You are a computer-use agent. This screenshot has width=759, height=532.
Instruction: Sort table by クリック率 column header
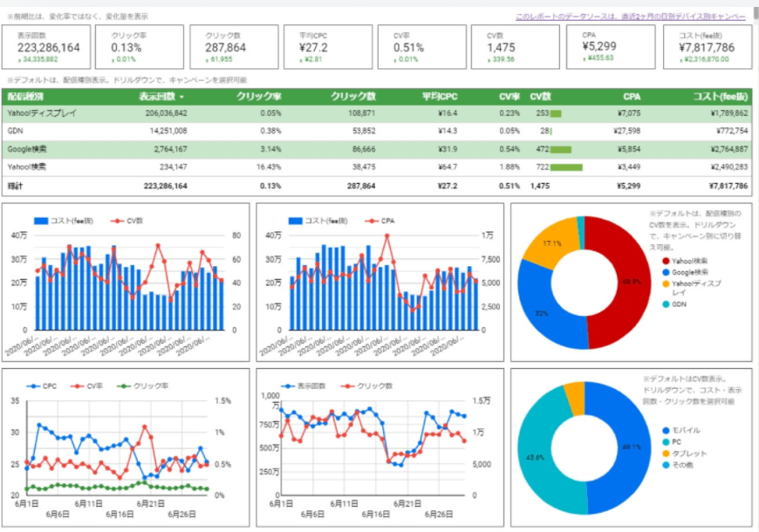pos(258,97)
